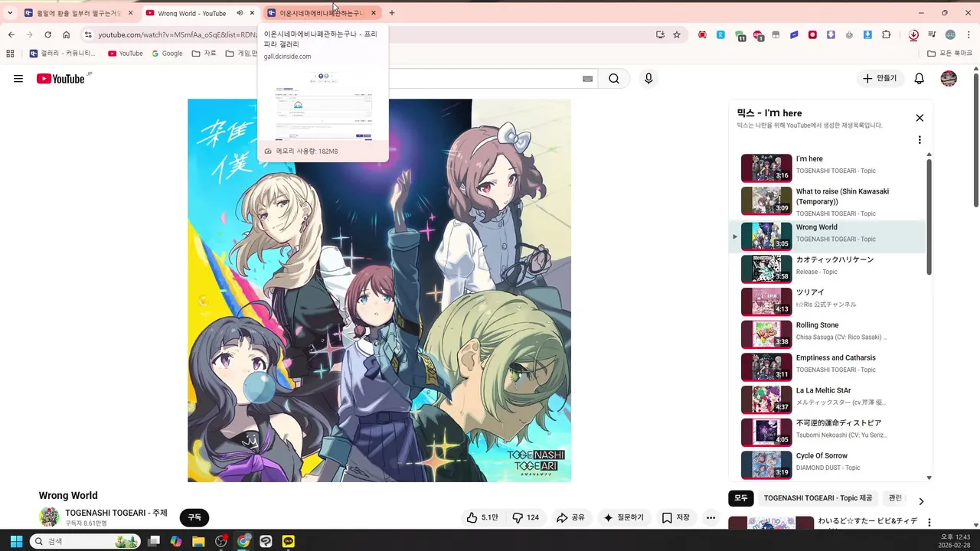The height and width of the screenshot is (551, 980).
Task: Open the YouTube account avatar menu
Action: coord(949,79)
